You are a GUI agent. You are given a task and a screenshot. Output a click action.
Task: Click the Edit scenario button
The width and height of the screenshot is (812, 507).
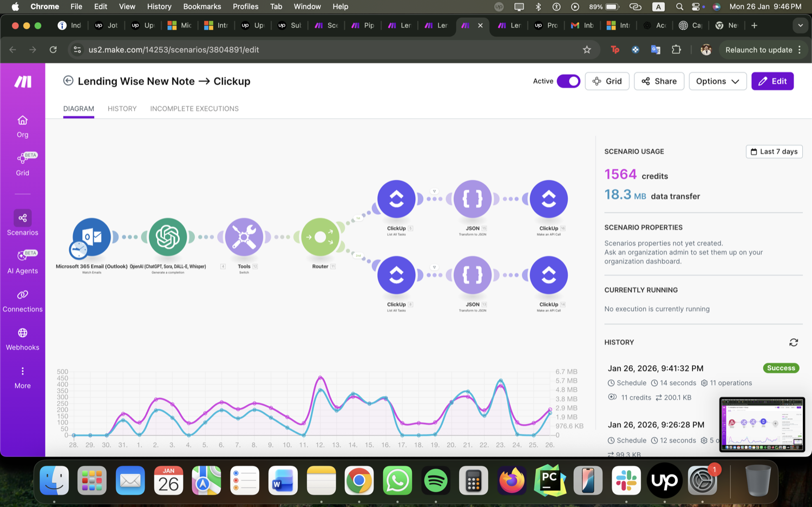click(772, 81)
